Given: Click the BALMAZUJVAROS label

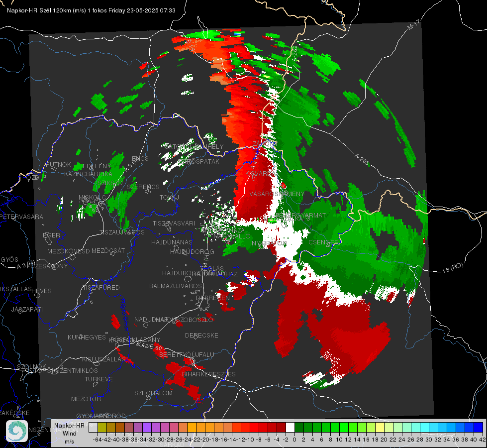Looking at the screenshot, I should click(x=176, y=286).
